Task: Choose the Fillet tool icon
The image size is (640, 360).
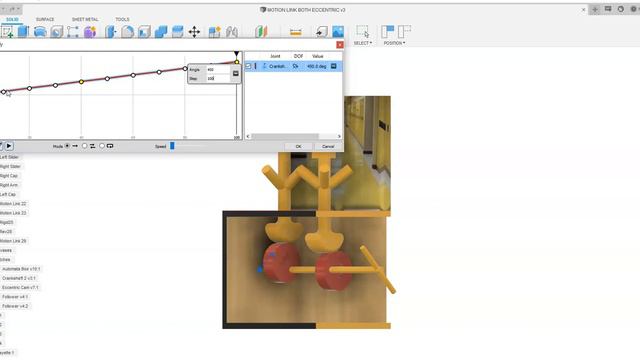Action: pyautogui.click(x=127, y=32)
